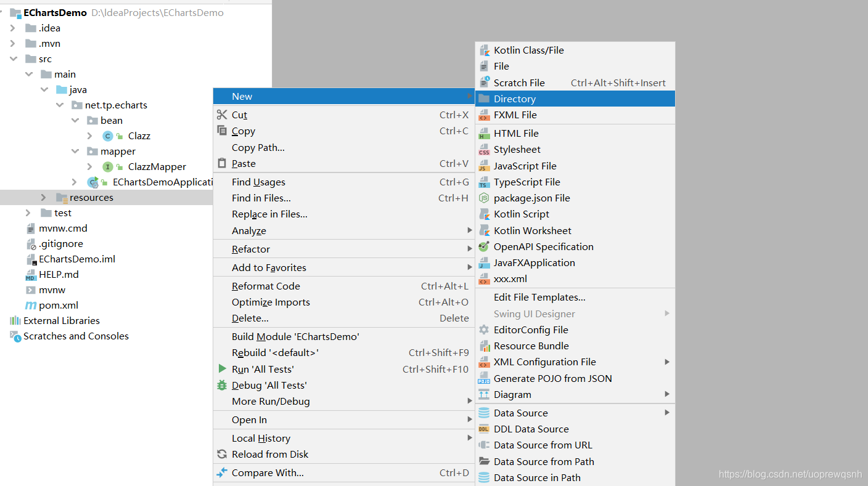Collapse the main folder node
This screenshot has height=486, width=868.
(x=29, y=75)
